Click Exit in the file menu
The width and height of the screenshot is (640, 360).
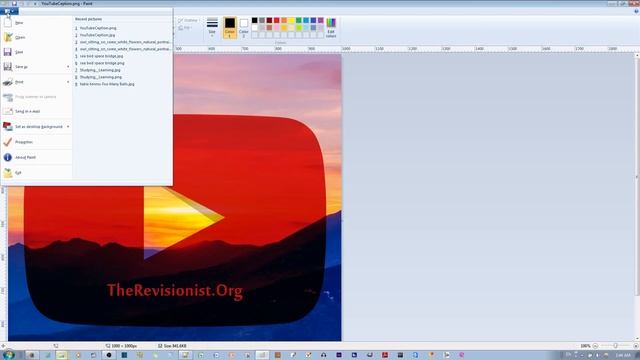pos(36,173)
